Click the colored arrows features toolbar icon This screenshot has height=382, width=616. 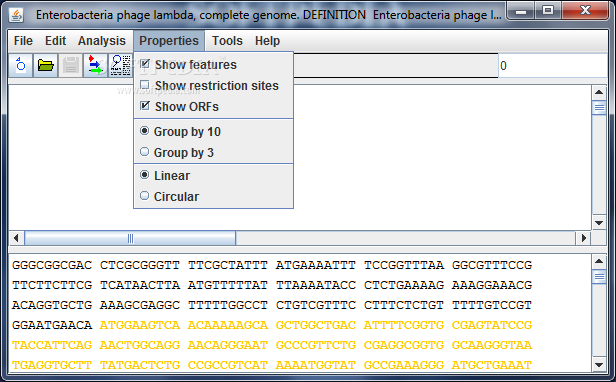pos(95,65)
